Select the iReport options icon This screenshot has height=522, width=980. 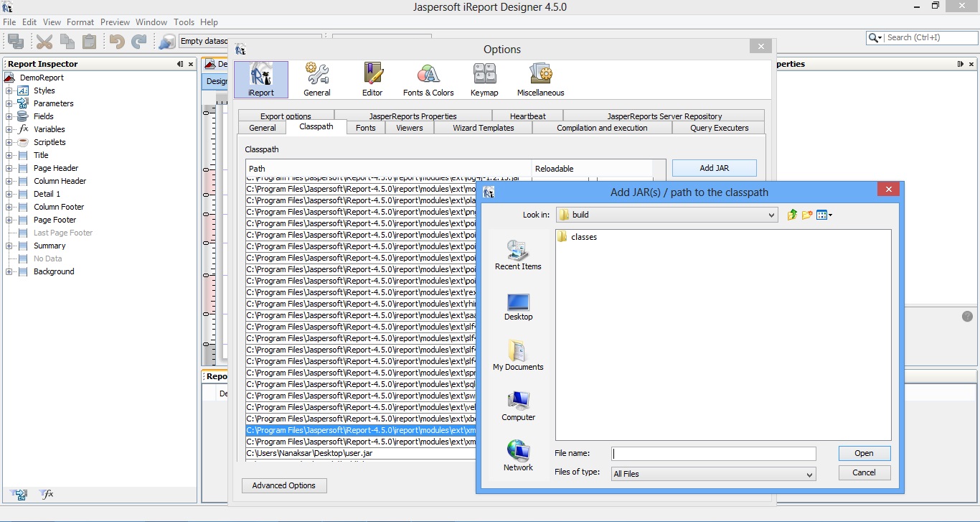pyautogui.click(x=260, y=78)
